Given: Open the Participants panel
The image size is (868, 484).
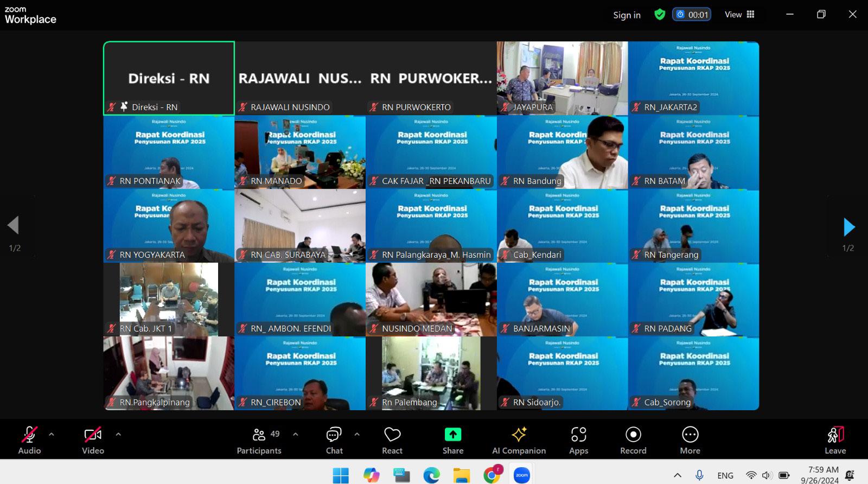Looking at the screenshot, I should (x=259, y=440).
